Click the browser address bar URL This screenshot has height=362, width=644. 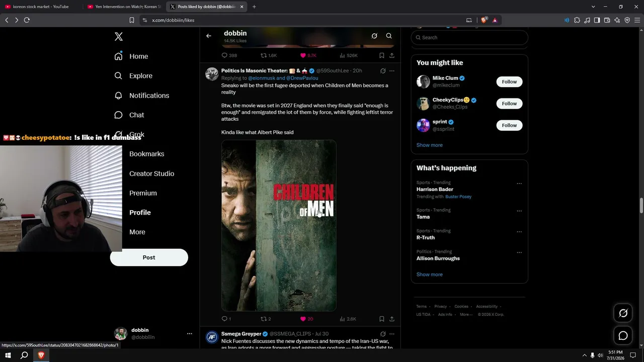173,20
